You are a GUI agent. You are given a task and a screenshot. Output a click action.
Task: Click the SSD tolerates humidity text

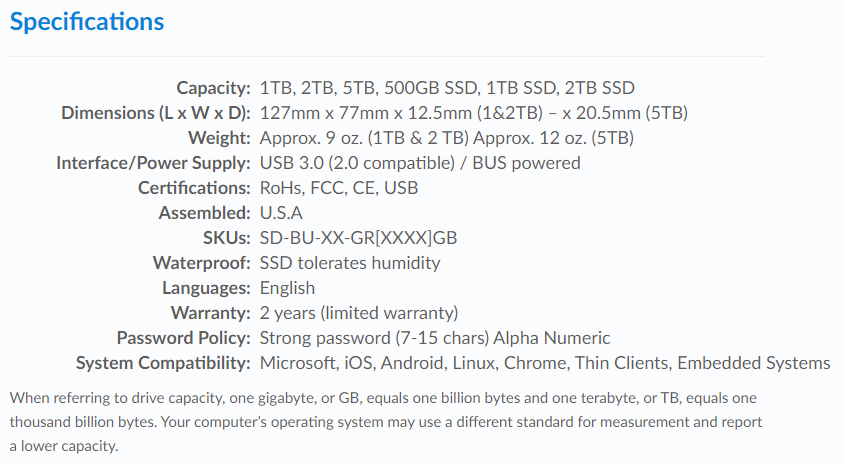click(x=350, y=263)
